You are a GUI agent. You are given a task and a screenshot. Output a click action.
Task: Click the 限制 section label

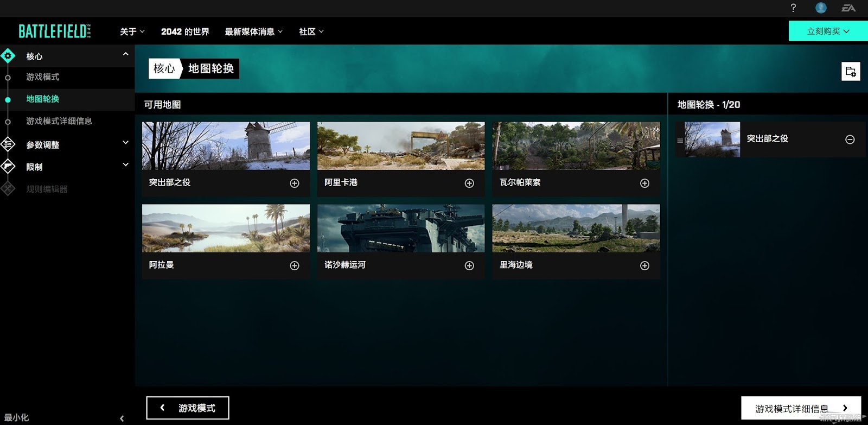coord(34,167)
